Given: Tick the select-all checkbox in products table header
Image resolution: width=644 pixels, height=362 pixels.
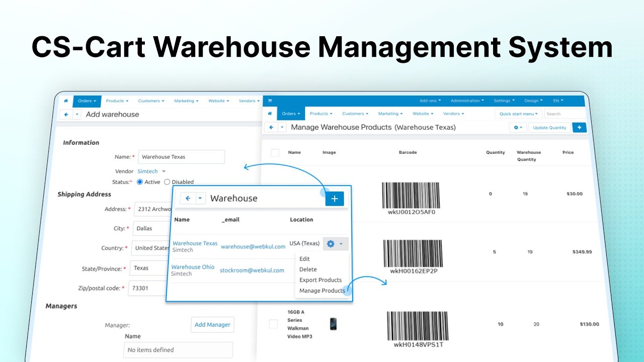Looking at the screenshot, I should 275,152.
